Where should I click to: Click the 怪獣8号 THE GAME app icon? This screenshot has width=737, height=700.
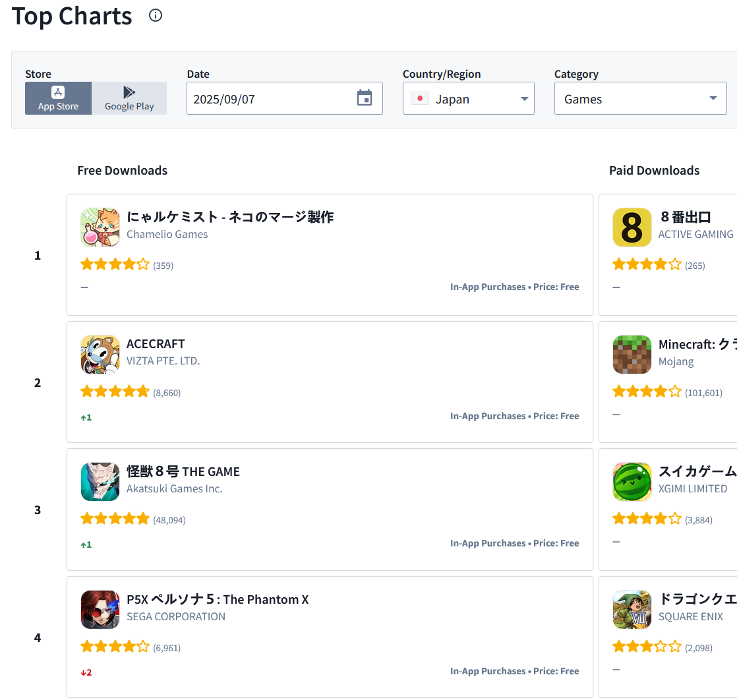pos(100,482)
